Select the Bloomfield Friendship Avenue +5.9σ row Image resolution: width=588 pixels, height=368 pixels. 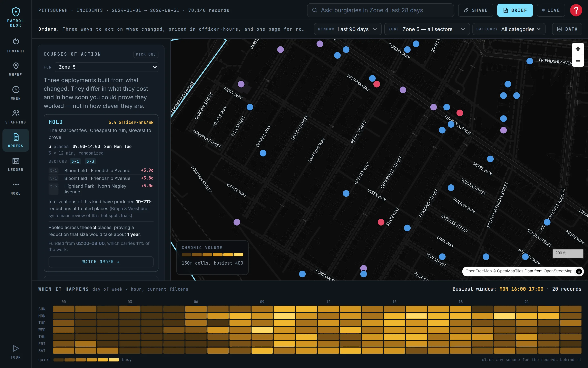pyautogui.click(x=101, y=170)
